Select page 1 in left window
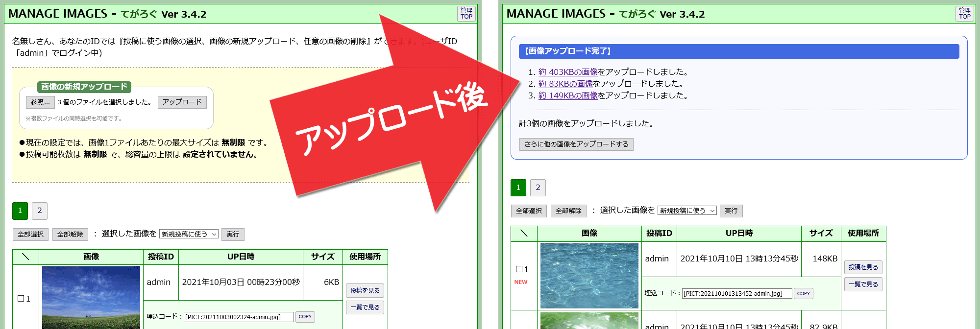 [20, 211]
